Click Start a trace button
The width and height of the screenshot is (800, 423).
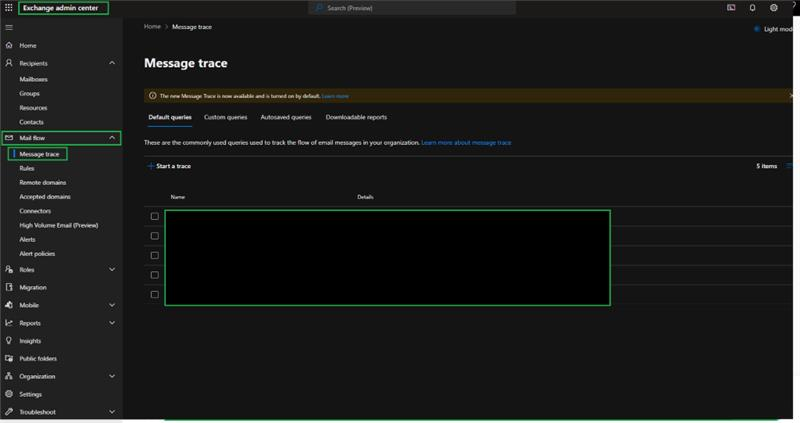[169, 166]
